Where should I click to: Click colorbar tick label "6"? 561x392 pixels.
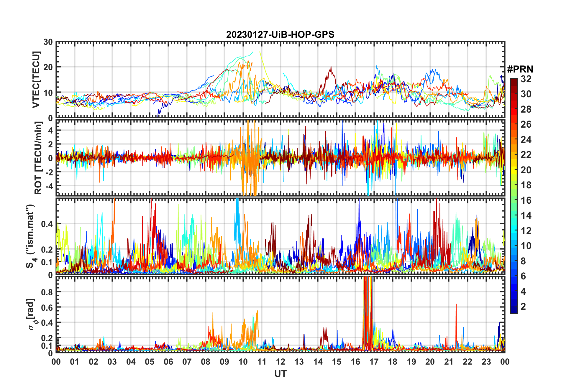[523, 276]
